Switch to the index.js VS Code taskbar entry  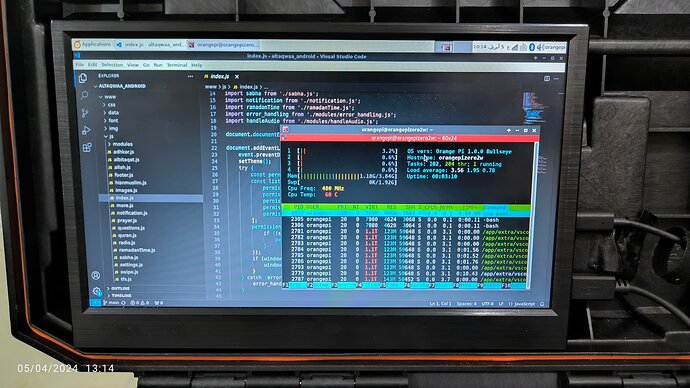coord(150,44)
